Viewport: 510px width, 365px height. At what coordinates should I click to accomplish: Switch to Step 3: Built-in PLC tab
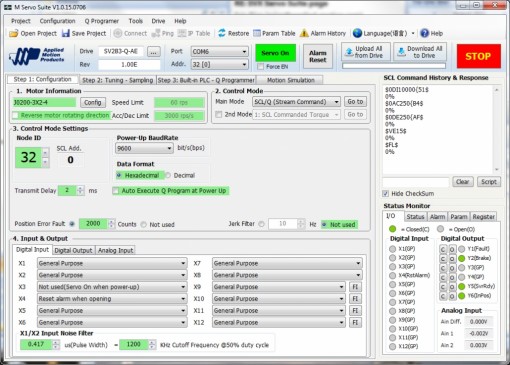pyautogui.click(x=206, y=80)
